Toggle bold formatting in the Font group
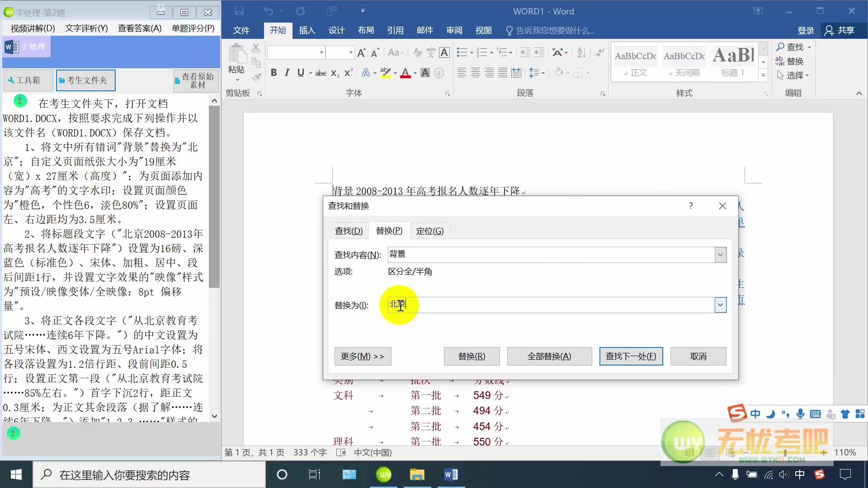The width and height of the screenshot is (868, 488). (274, 72)
